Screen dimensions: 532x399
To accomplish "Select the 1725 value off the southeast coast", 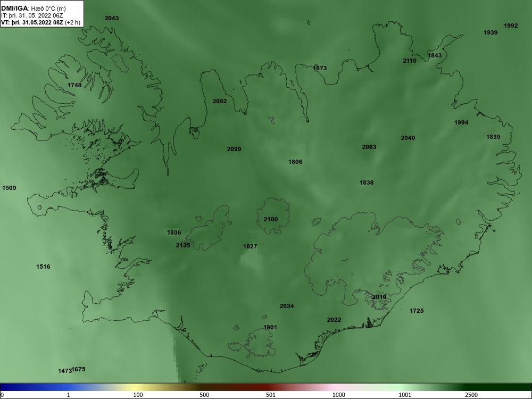I will [417, 311].
